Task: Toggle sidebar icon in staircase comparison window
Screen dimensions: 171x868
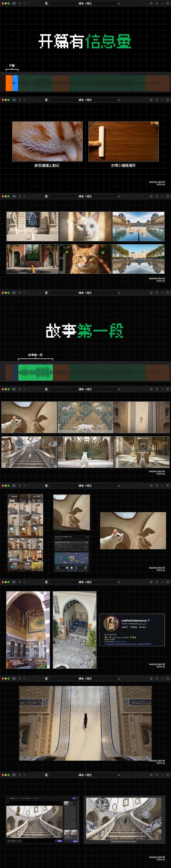Action: pyautogui.click(x=14, y=775)
